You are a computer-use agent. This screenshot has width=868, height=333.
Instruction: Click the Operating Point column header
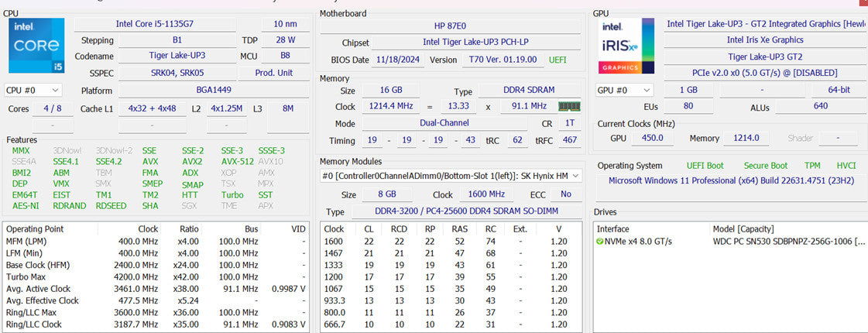(x=35, y=228)
